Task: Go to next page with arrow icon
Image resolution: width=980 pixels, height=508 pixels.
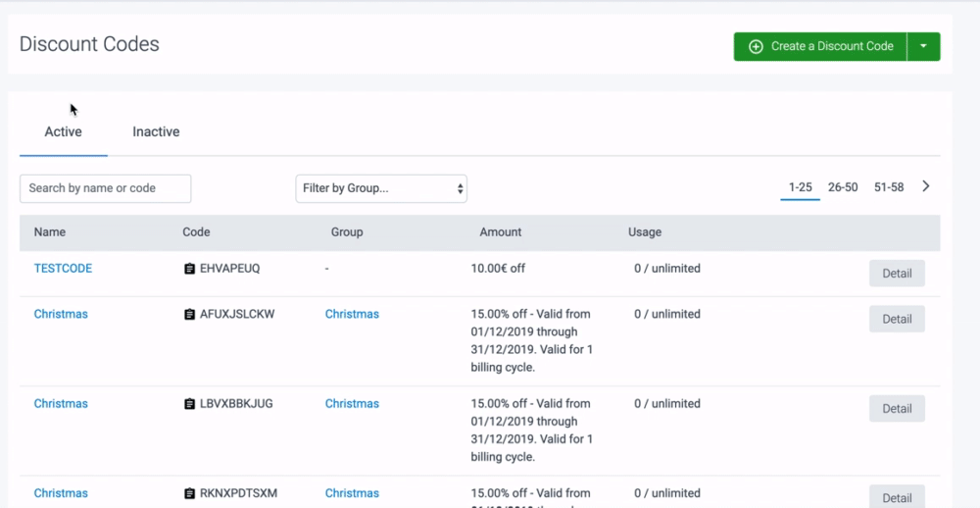Action: pyautogui.click(x=926, y=186)
